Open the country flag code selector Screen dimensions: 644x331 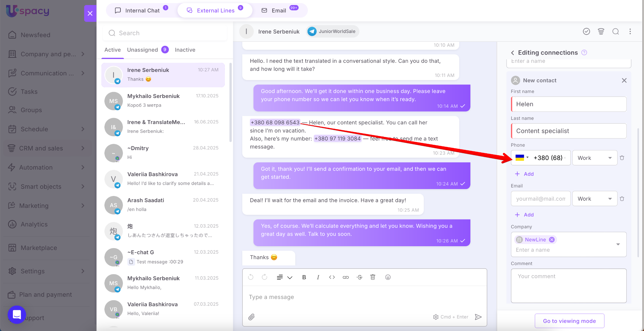coord(522,158)
